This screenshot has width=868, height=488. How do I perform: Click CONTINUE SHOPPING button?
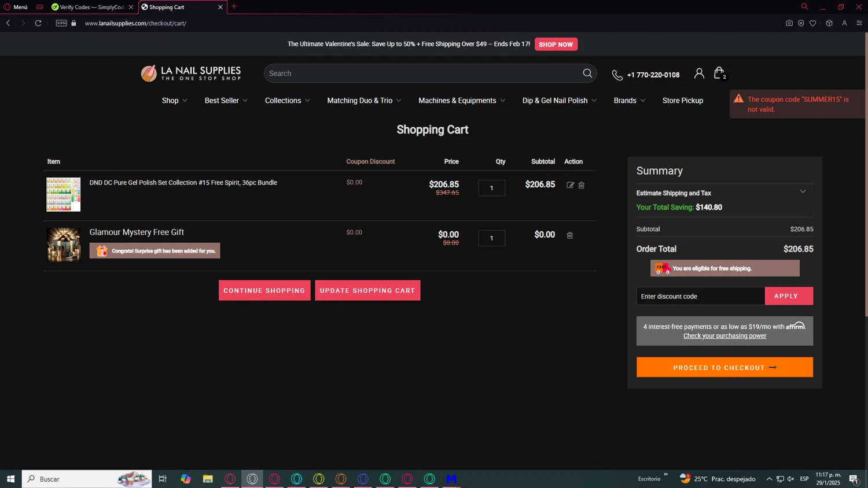point(264,290)
